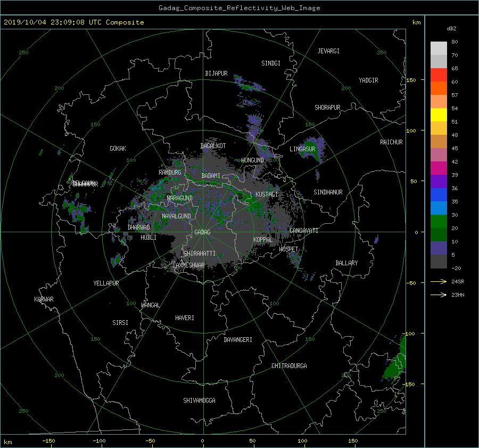Click the HANGAL city label
Screen dimensions: 479x448
coord(150,305)
